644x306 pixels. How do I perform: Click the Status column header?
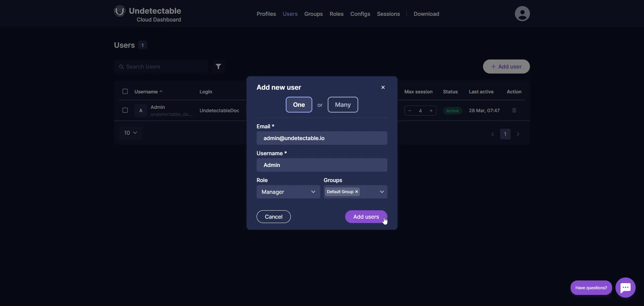pos(450,92)
